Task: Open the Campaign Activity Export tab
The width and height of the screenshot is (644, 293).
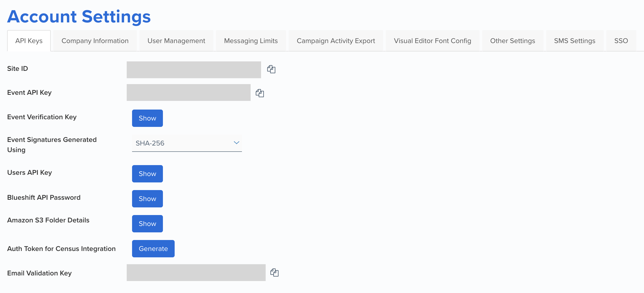Action: coord(336,41)
